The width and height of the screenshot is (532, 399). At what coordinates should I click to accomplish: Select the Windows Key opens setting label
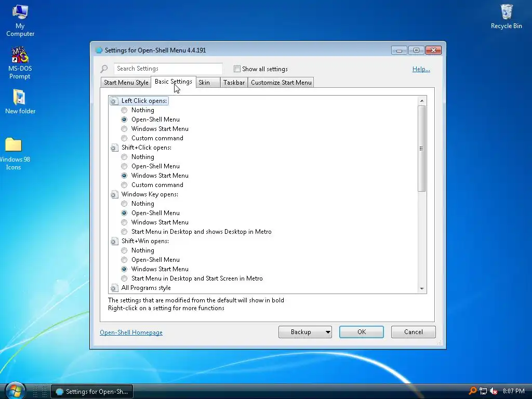pyautogui.click(x=150, y=194)
